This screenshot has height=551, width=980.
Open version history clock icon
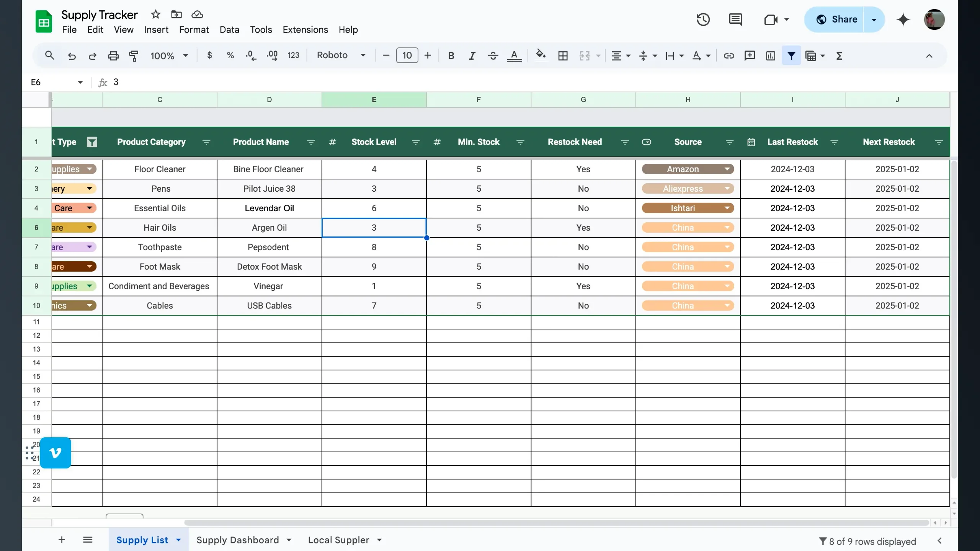click(x=703, y=20)
